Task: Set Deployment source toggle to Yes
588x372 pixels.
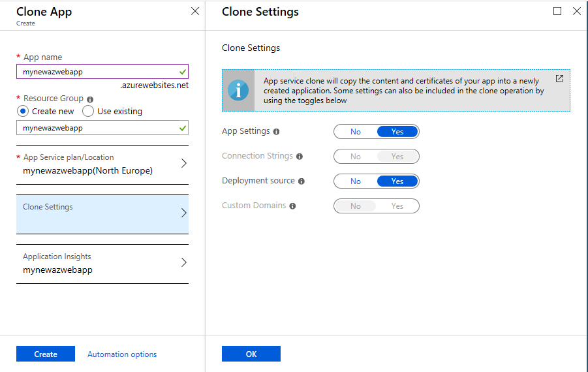Action: 397,181
